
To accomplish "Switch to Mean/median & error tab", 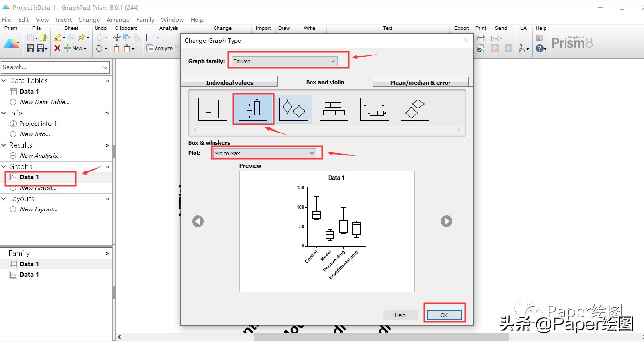I will click(x=420, y=82).
